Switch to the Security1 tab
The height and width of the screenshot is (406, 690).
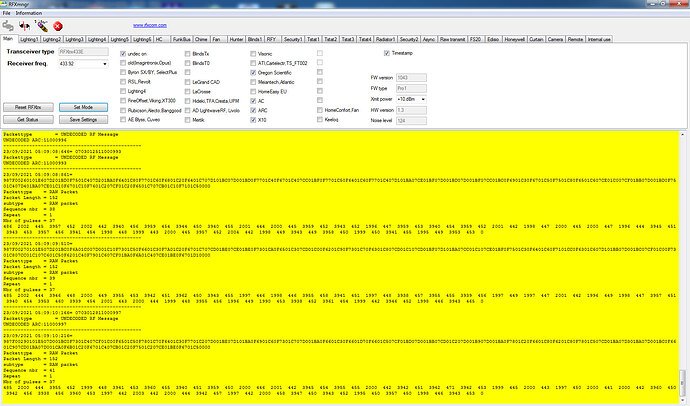point(293,39)
